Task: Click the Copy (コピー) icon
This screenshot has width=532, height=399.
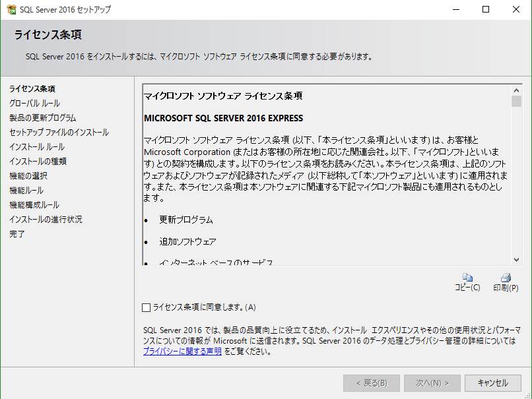Action: click(467, 278)
